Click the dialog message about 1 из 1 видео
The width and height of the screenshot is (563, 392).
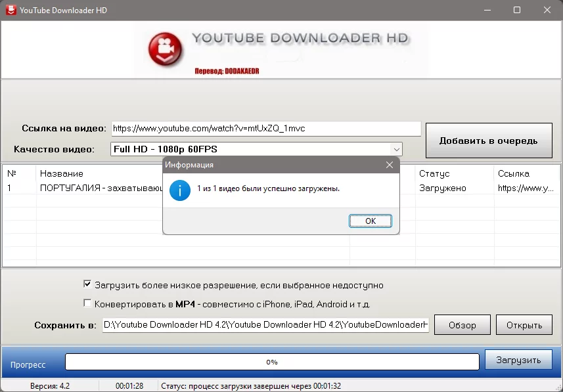[268, 188]
